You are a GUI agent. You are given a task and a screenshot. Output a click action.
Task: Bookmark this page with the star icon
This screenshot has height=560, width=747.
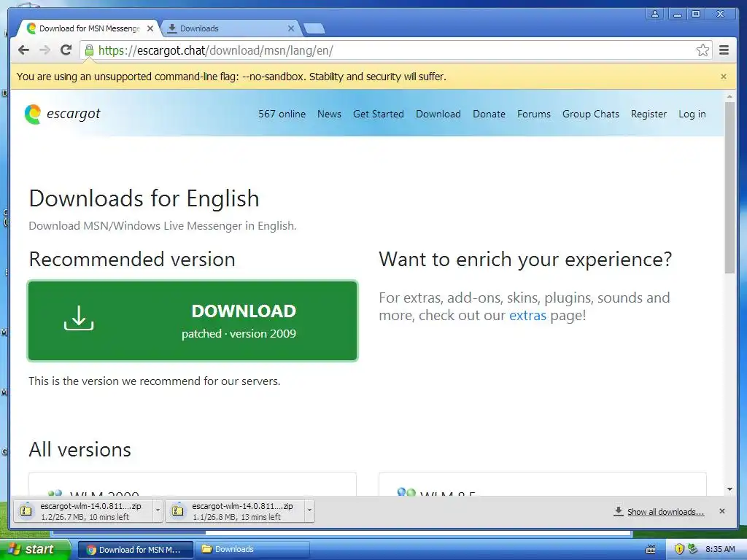(x=703, y=50)
